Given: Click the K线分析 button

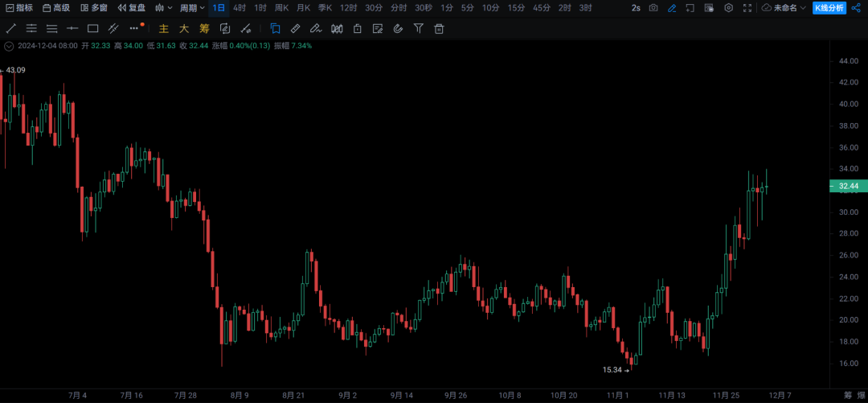Looking at the screenshot, I should pos(829,8).
